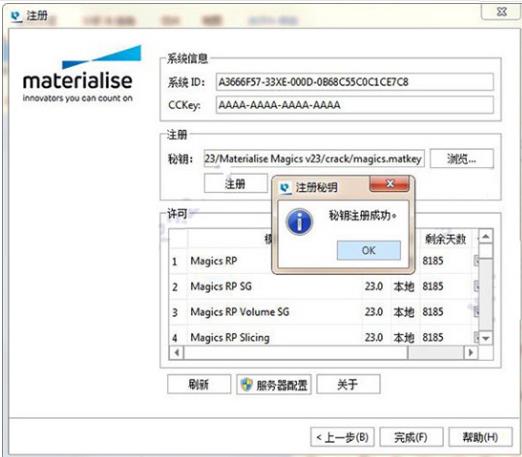Click the Materialise icon in window title bar

pyautogui.click(x=16, y=16)
